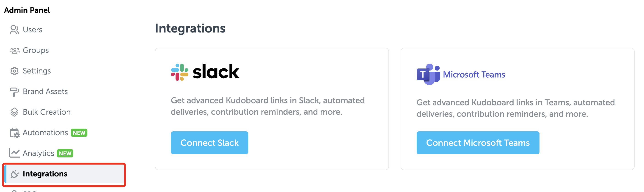Click the Automations calendar icon
This screenshot has height=192, width=644.
click(14, 133)
